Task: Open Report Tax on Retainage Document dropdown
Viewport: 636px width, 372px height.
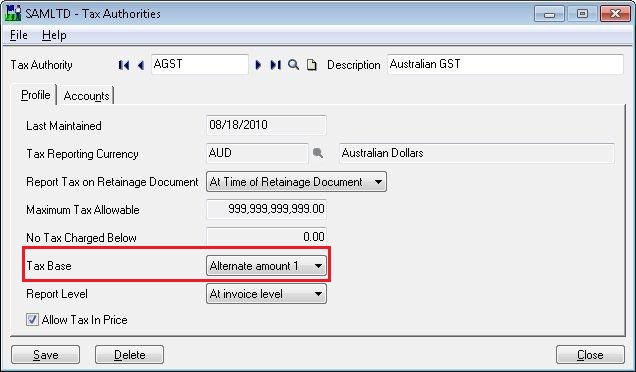Action: click(x=296, y=182)
